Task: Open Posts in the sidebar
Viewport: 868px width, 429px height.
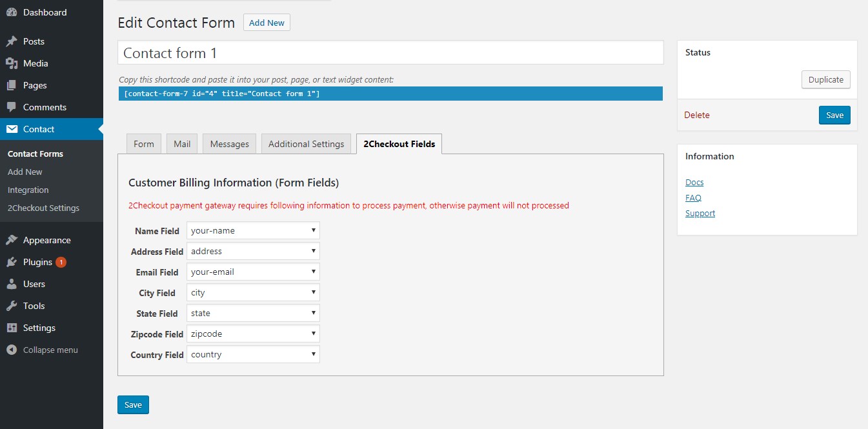Action: click(x=34, y=41)
